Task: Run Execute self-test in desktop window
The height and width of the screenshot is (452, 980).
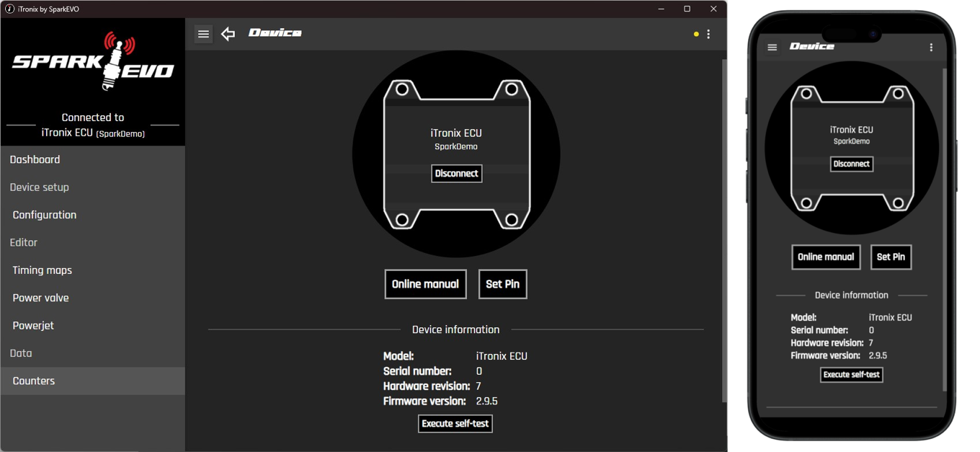Action: point(455,423)
